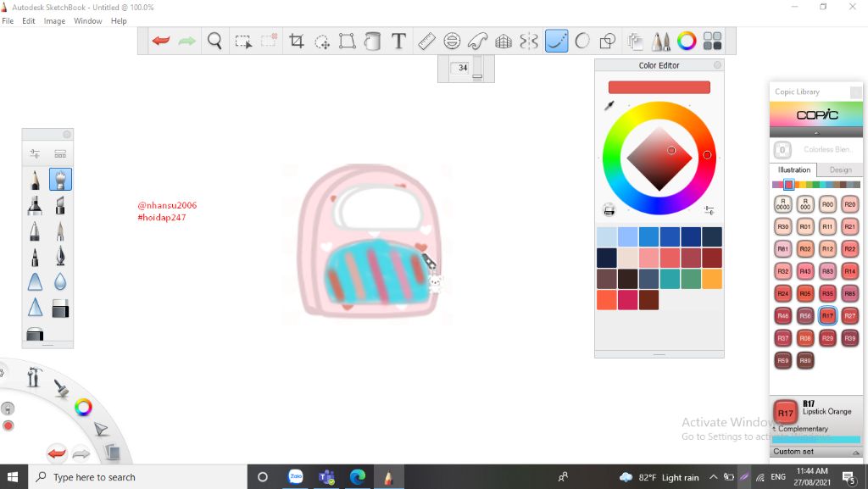Pick the orange swatch in the Color Editor palette
Image resolution: width=868 pixels, height=489 pixels.
click(x=712, y=279)
